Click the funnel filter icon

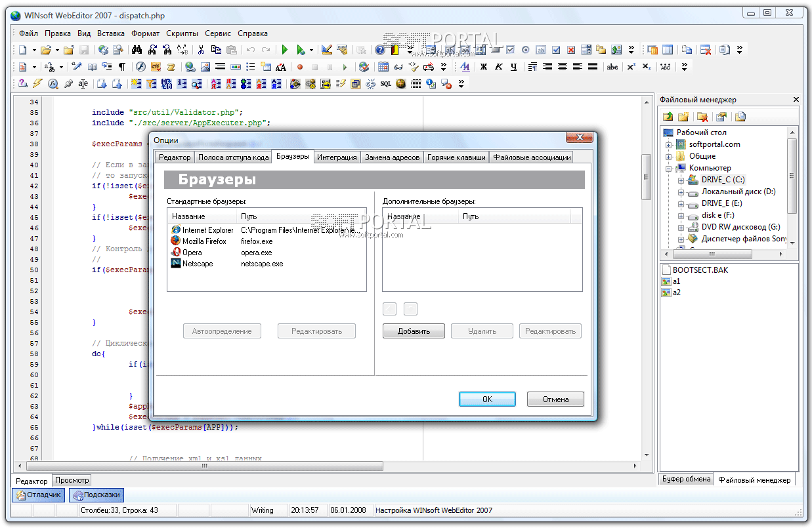pos(150,84)
